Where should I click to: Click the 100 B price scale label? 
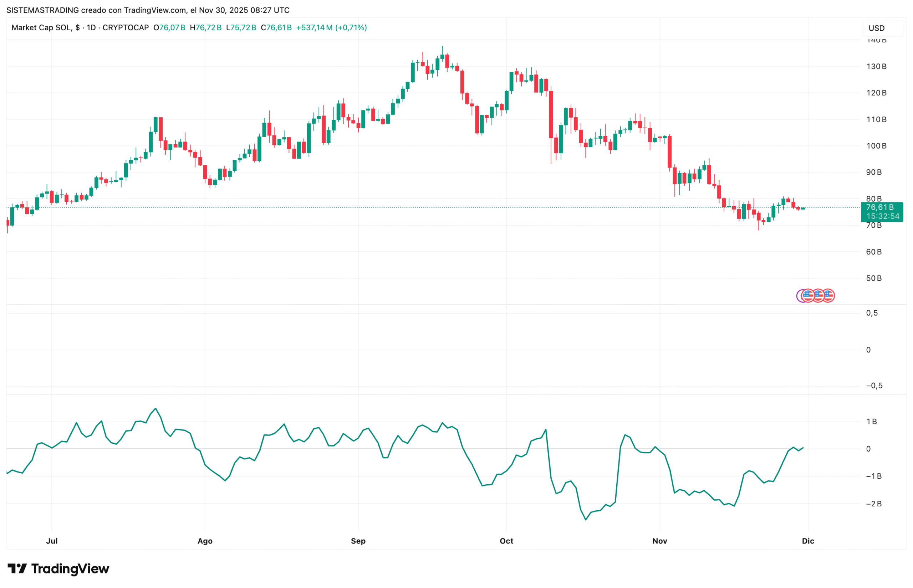coord(876,146)
